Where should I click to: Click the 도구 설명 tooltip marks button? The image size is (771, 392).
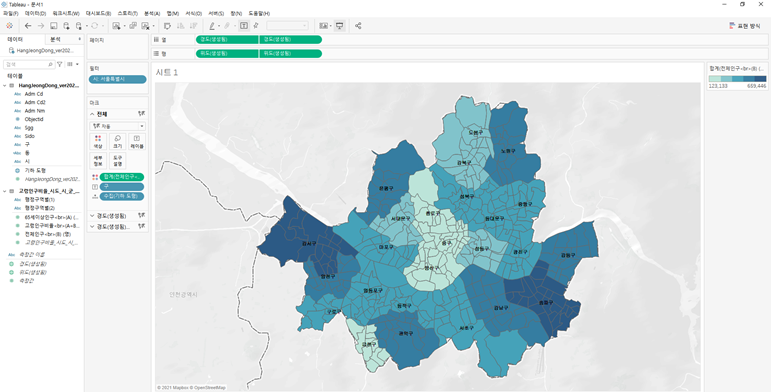click(118, 161)
